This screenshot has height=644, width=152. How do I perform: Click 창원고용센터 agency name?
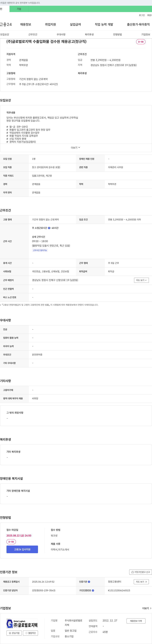point(114,582)
